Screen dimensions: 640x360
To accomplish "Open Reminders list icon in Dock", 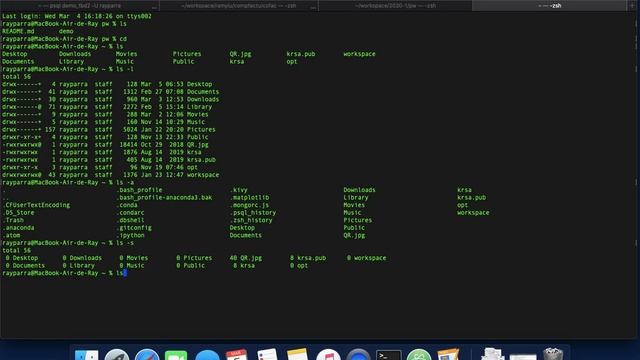I will coord(267,354).
